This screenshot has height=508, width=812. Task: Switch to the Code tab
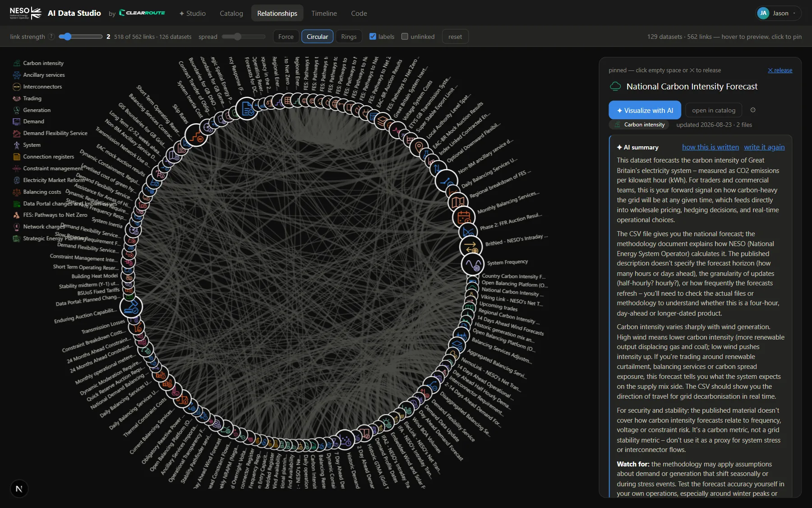[359, 14]
